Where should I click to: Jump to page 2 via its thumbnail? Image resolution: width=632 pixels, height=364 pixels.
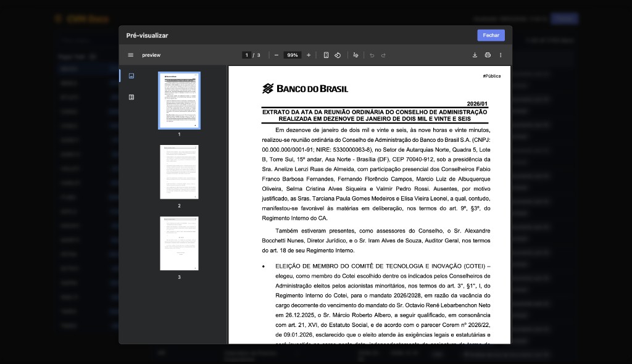point(178,172)
